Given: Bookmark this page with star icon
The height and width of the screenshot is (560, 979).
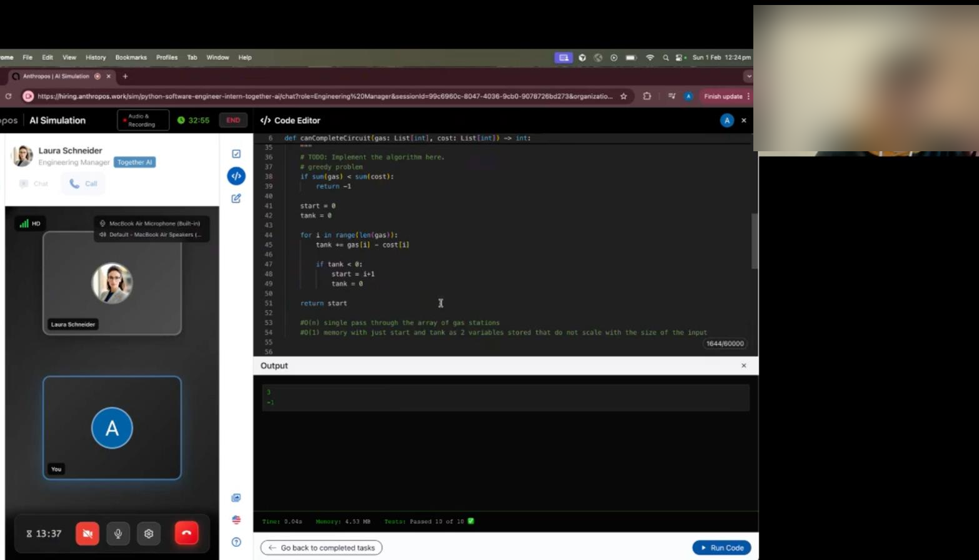Looking at the screenshot, I should 623,96.
